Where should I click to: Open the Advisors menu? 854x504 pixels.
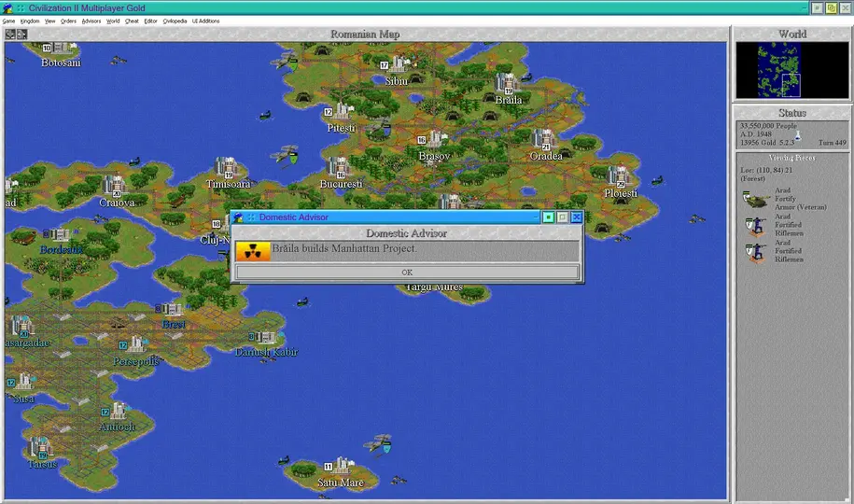pos(91,21)
